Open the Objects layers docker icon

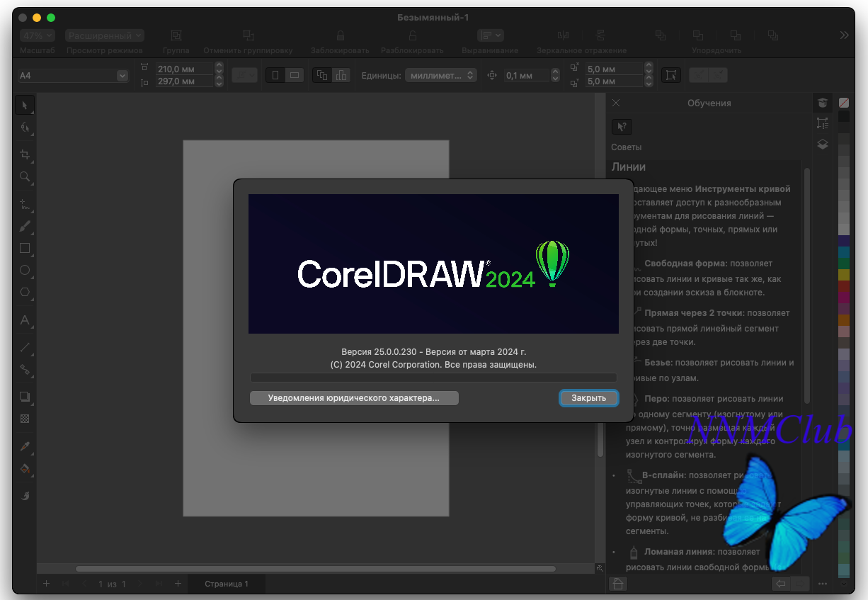pyautogui.click(x=822, y=144)
